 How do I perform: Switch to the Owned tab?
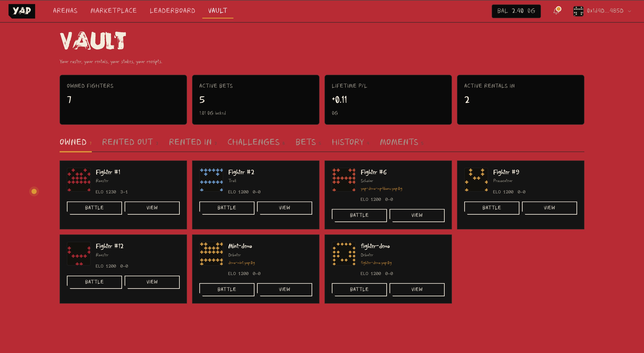[76, 142]
